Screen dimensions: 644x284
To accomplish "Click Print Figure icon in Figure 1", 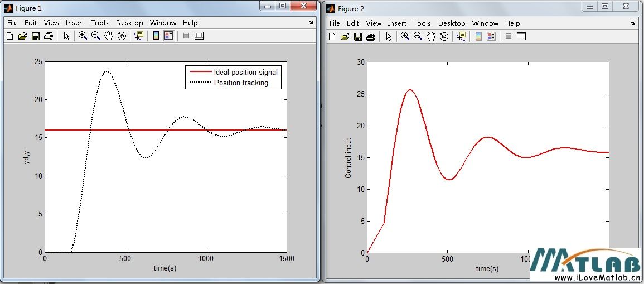I will tap(49, 36).
